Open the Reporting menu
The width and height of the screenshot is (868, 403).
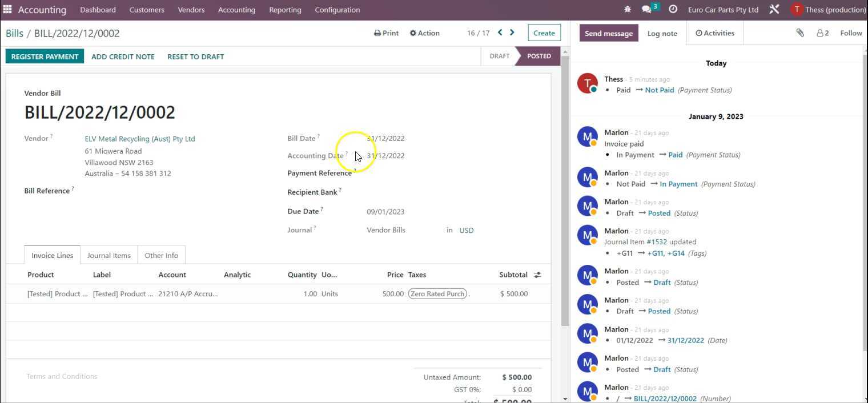point(284,9)
